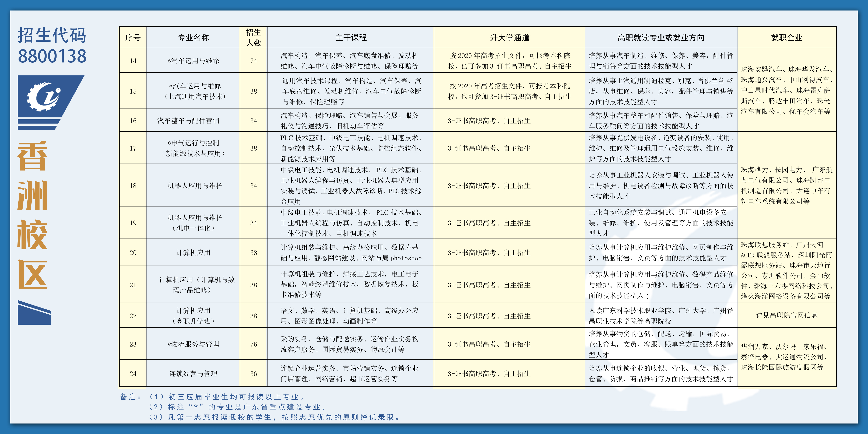Screen dimensions: 868x434
Task: Click footnote (2) about 广东省重点建设专业
Action: (237, 407)
